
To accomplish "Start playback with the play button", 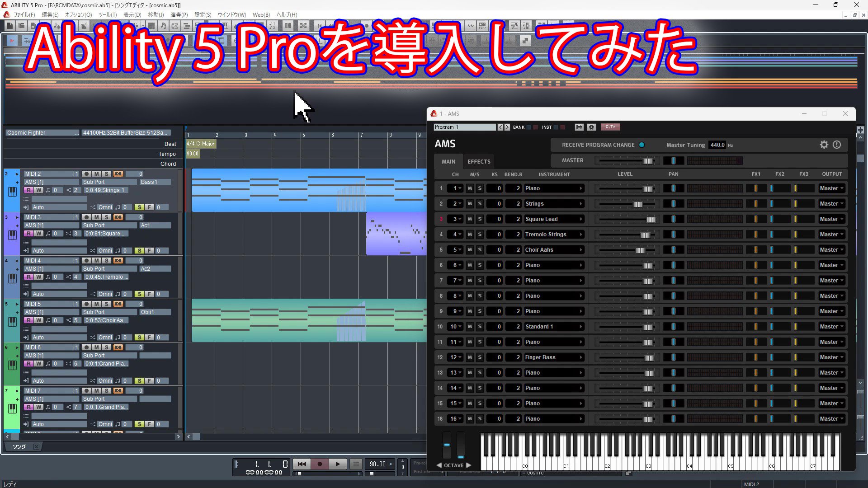I will point(338,464).
